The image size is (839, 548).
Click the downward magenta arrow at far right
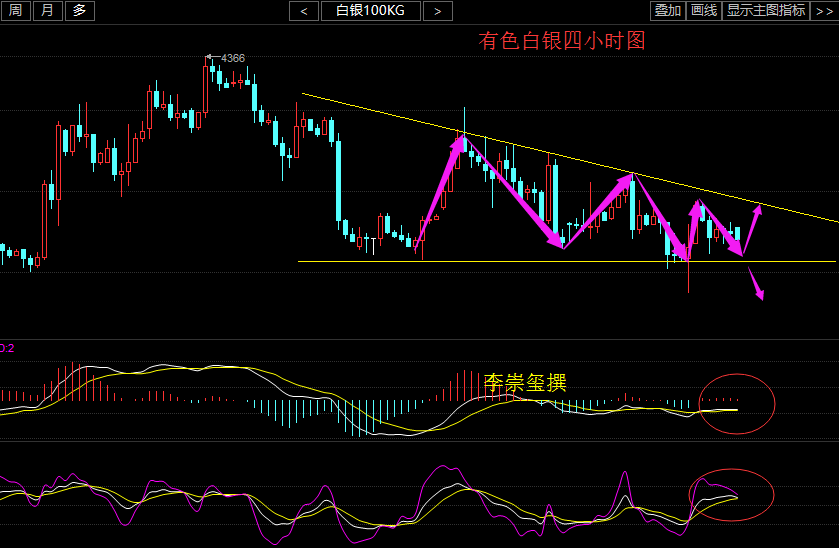pyautogui.click(x=756, y=284)
